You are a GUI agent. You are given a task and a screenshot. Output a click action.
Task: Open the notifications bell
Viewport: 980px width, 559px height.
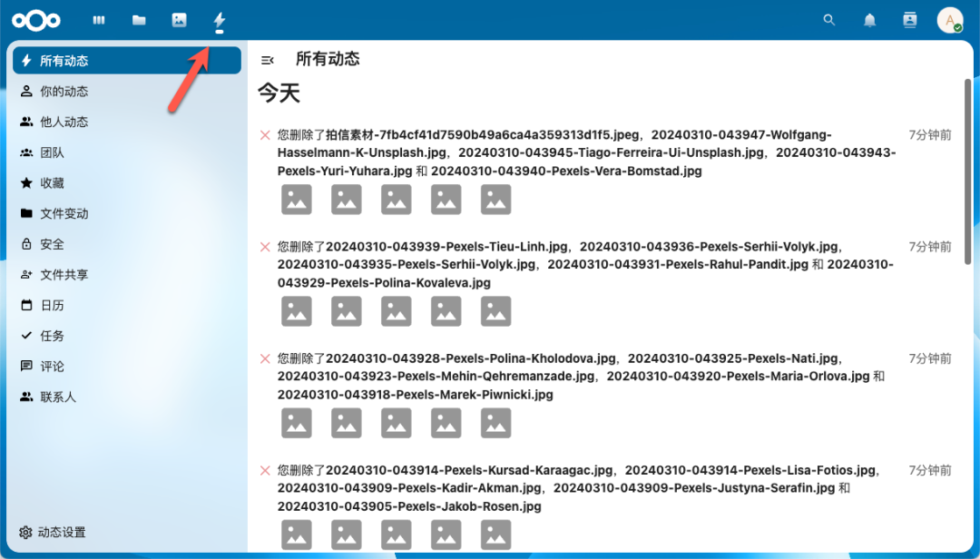coord(868,19)
